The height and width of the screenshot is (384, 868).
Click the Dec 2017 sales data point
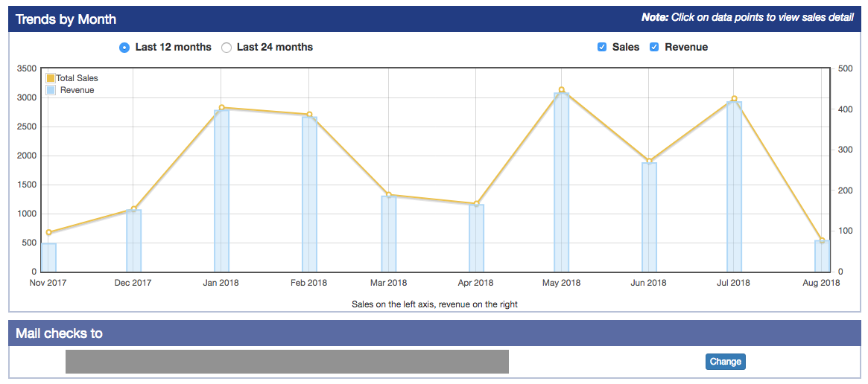(134, 209)
